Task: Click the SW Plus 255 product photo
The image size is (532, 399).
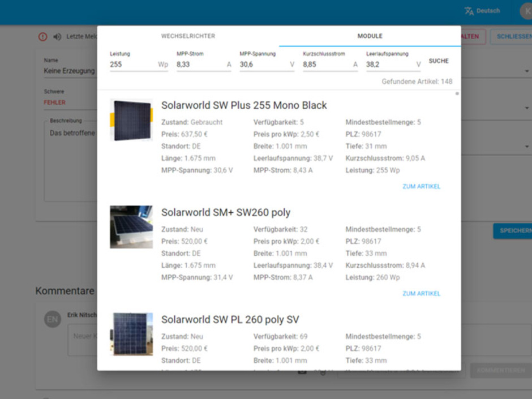Action: point(131,119)
